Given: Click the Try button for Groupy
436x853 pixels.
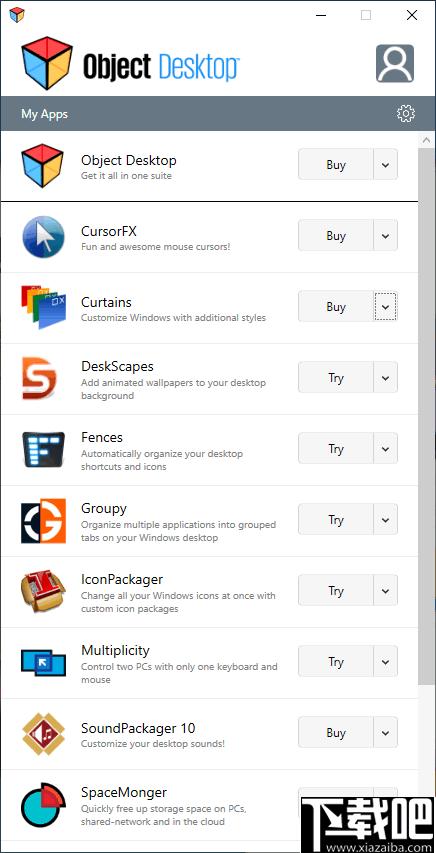Looking at the screenshot, I should [x=336, y=520].
